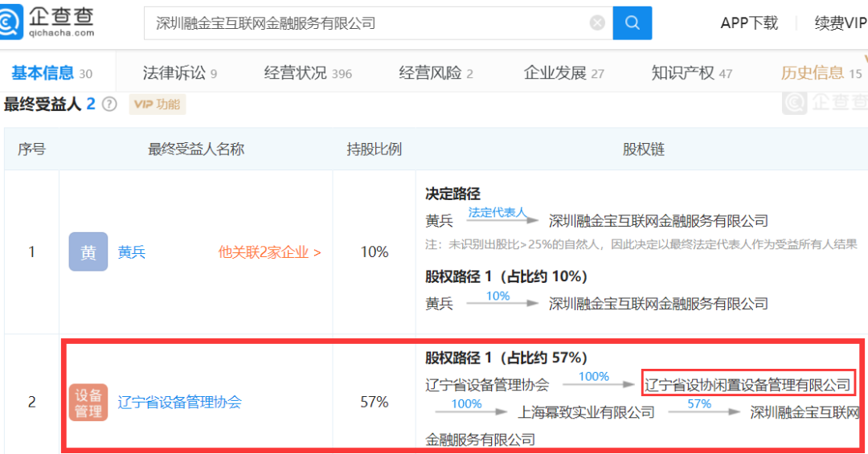Viewport: 868px width, 454px height.
Task: Click the Qichacha logo icon
Action: (x=11, y=22)
